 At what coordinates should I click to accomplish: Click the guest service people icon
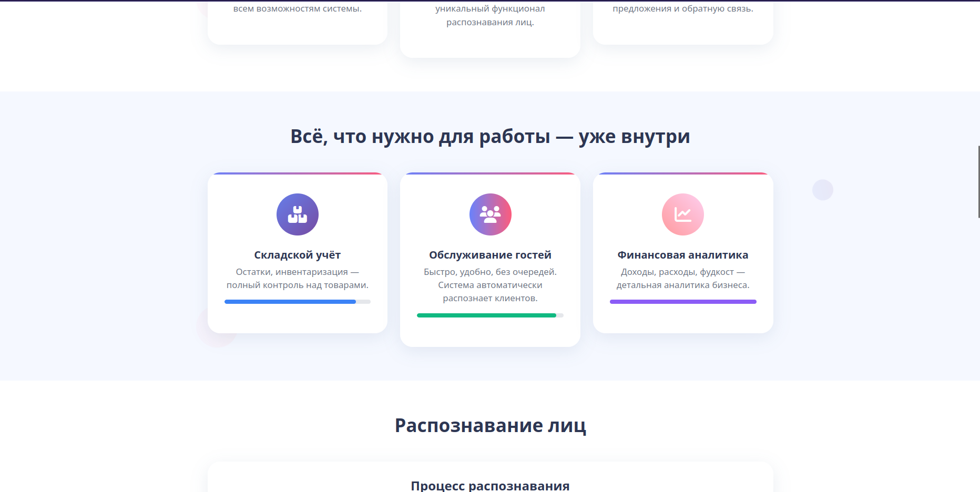(490, 214)
